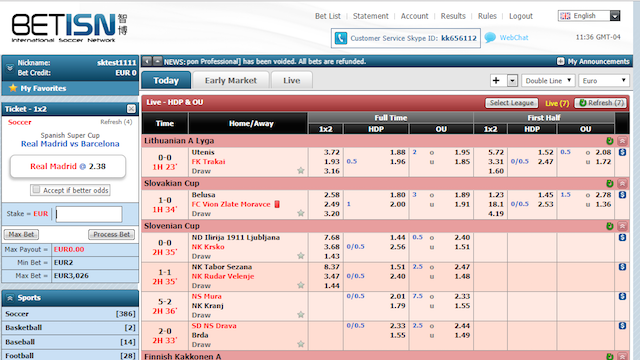640x360 pixels.
Task: Open the Statement menu link
Action: tap(371, 16)
